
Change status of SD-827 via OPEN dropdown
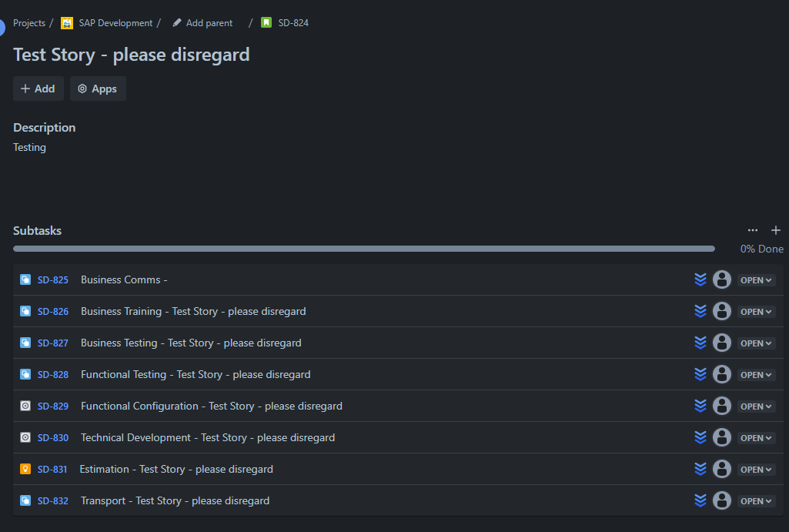(756, 343)
